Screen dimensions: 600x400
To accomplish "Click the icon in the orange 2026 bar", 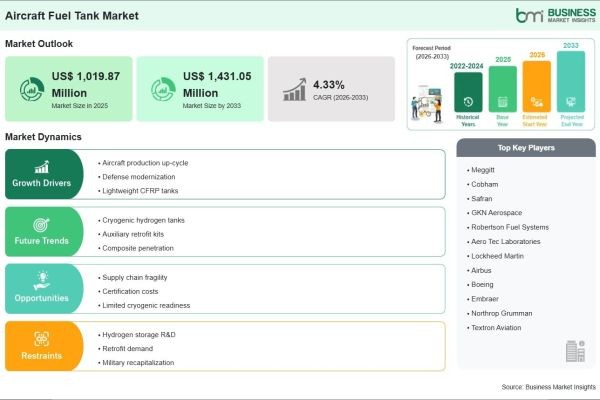I will coord(536,102).
